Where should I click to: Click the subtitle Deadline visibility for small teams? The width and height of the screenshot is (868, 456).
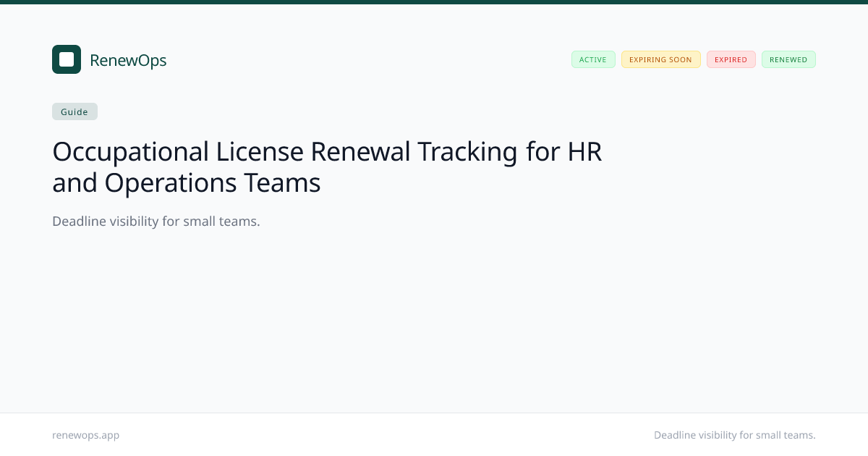tap(156, 221)
